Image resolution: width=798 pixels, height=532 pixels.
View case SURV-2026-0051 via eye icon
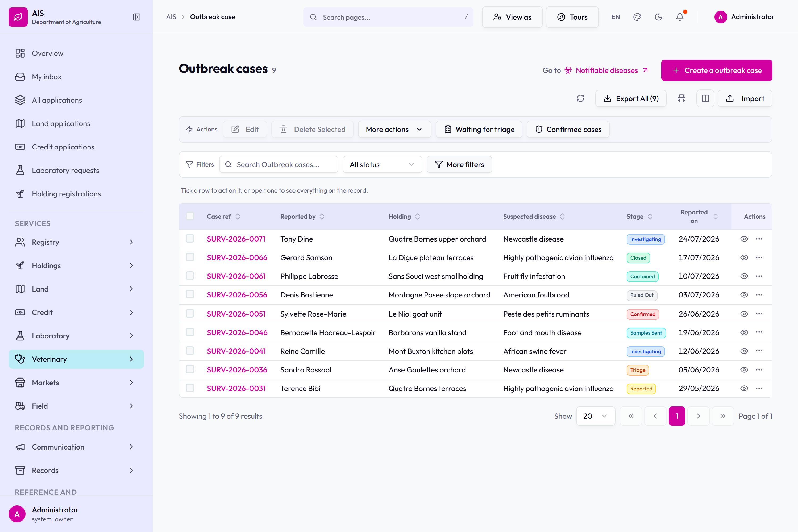point(744,314)
